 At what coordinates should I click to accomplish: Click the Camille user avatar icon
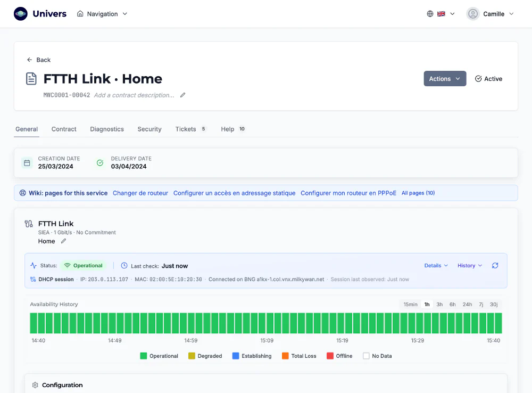(472, 14)
